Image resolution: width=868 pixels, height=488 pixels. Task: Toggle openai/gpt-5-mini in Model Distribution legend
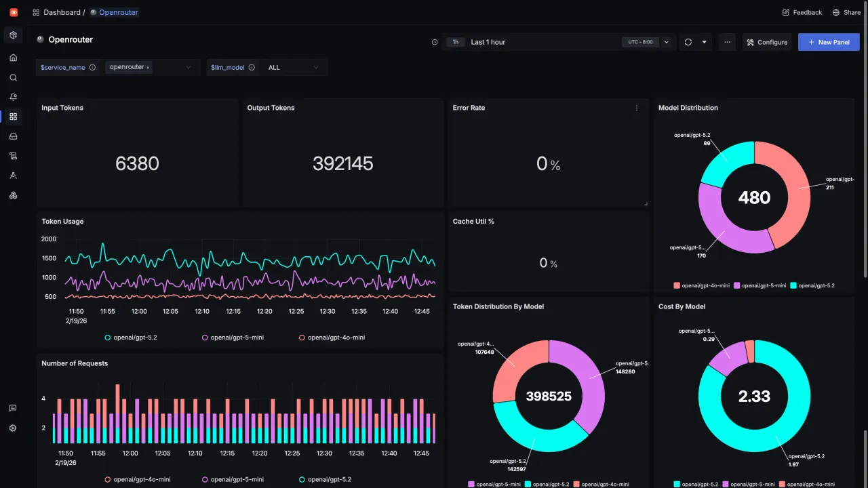point(759,285)
